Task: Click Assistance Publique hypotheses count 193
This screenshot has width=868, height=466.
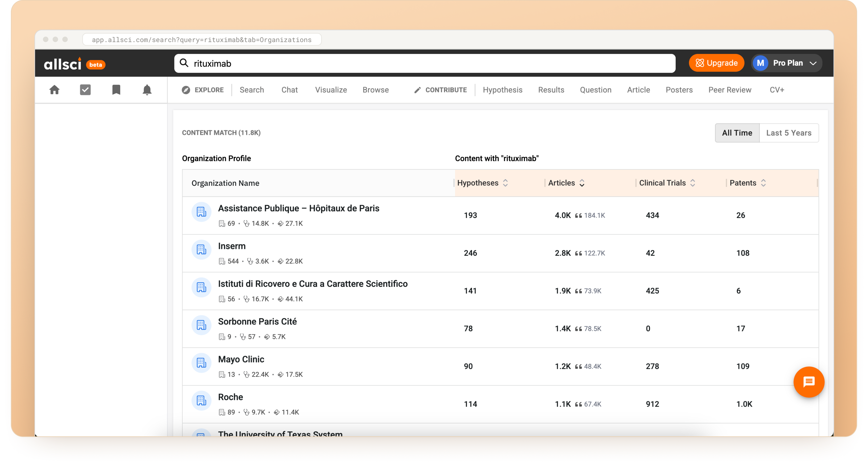Action: click(x=470, y=215)
